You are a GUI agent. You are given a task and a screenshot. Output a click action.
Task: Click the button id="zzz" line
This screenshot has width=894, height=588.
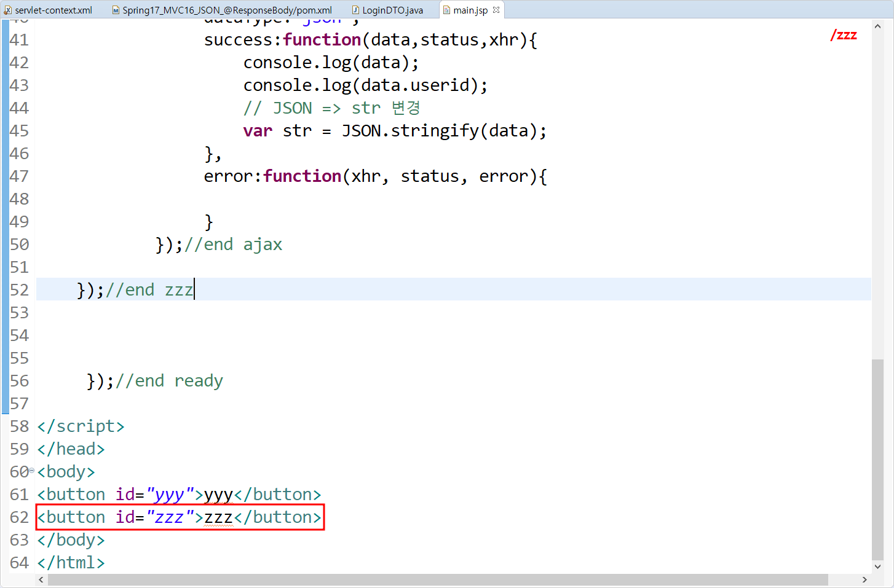pos(179,517)
